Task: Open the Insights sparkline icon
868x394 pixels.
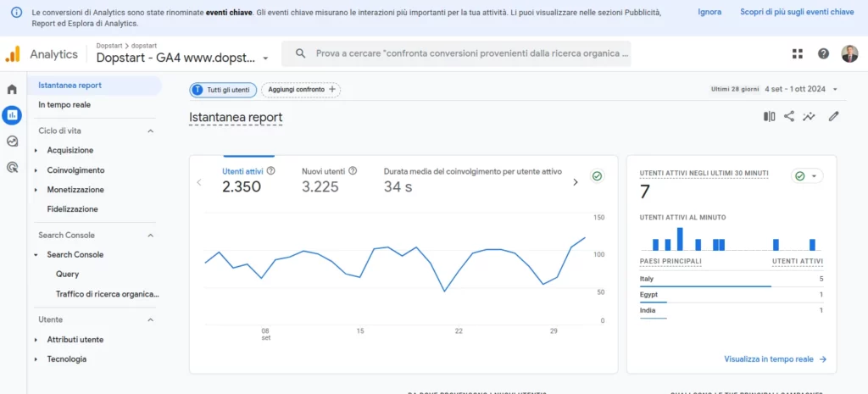Action: point(810,116)
